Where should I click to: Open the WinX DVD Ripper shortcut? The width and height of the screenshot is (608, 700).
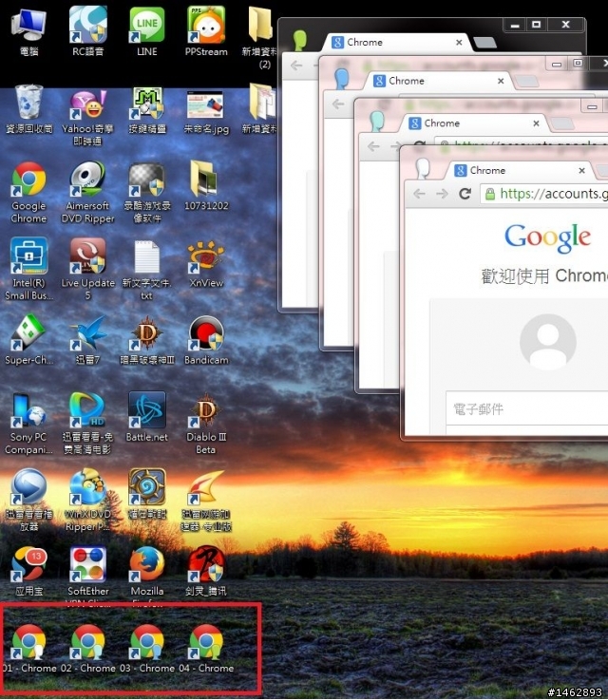point(87,500)
